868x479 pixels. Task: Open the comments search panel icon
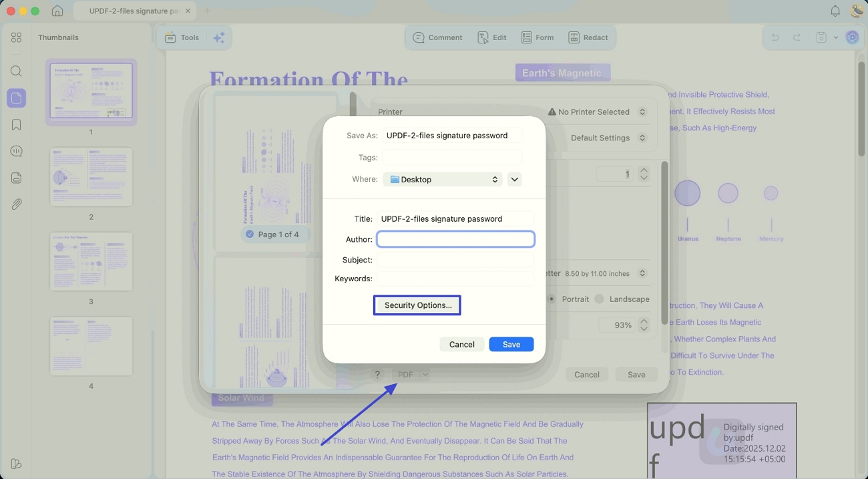tap(17, 152)
